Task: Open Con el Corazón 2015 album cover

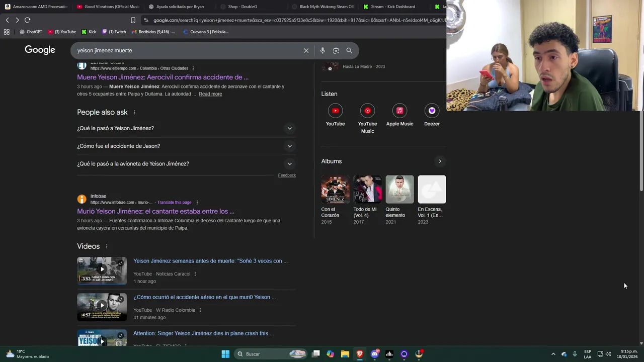Action: pyautogui.click(x=335, y=190)
